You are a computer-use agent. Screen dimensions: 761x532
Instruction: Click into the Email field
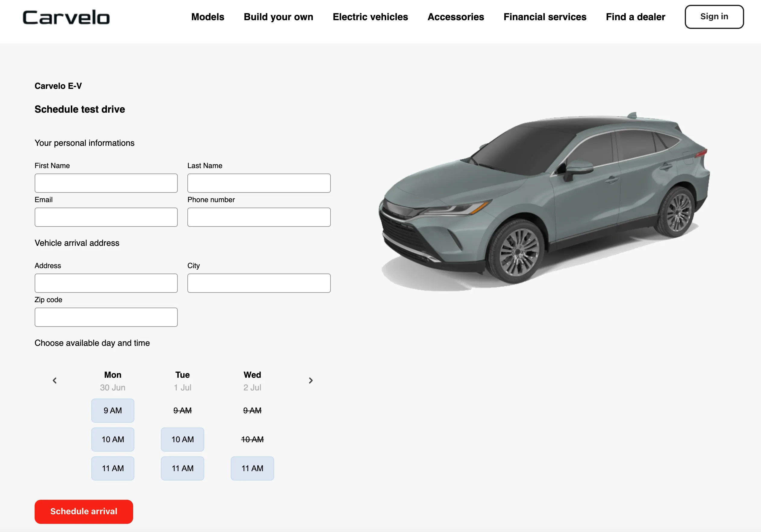click(x=106, y=217)
